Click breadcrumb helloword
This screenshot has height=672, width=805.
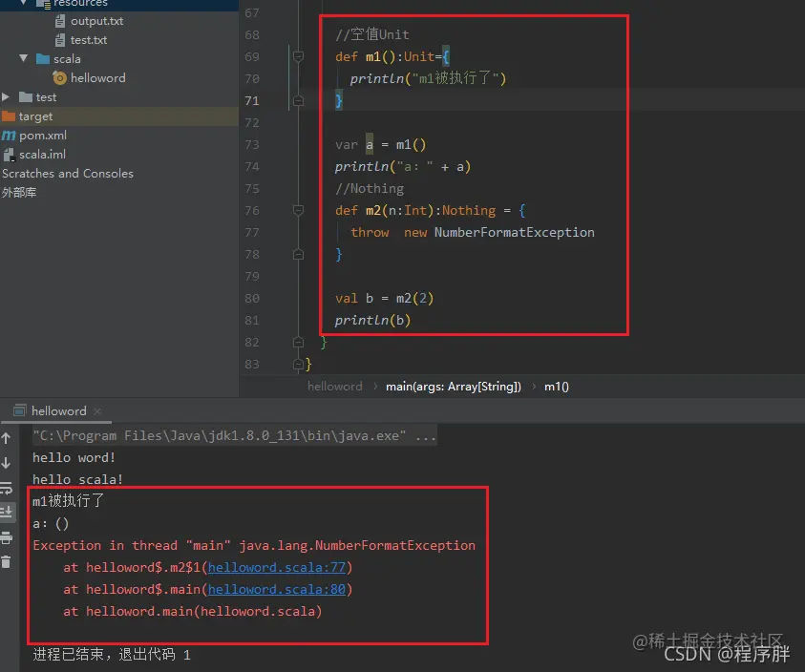click(x=335, y=387)
